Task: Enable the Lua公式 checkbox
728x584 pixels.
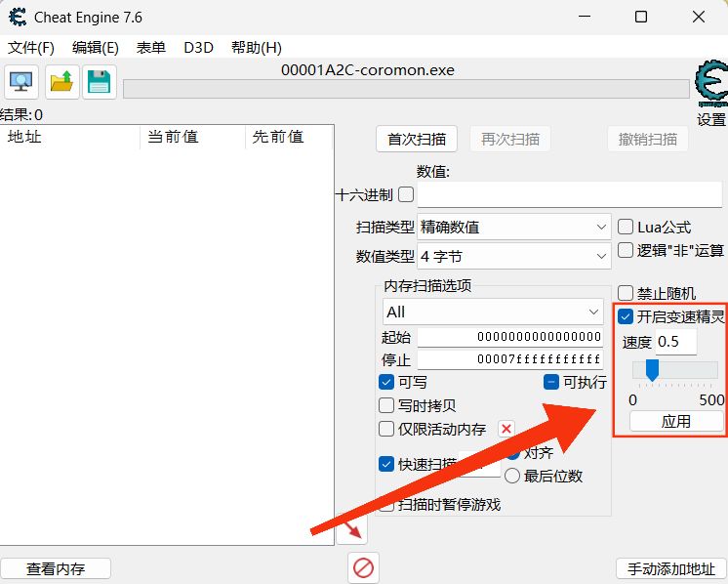Action: [626, 227]
